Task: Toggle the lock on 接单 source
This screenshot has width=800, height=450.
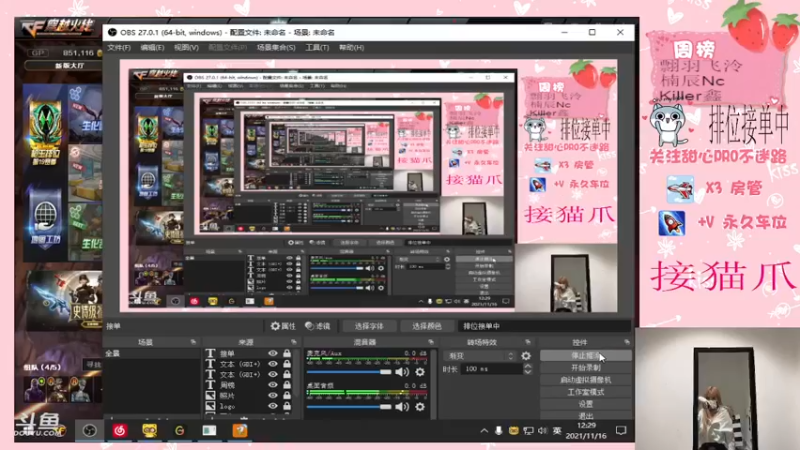Action: pyautogui.click(x=287, y=354)
